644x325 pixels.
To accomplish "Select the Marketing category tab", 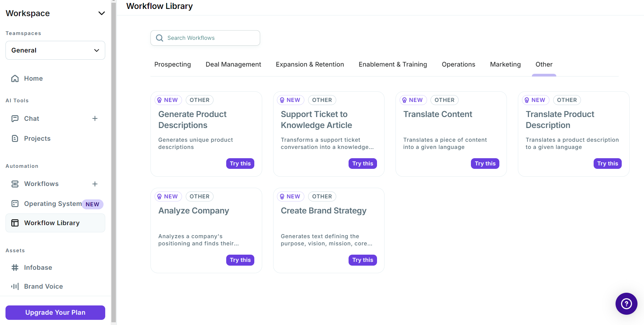I will (x=505, y=64).
